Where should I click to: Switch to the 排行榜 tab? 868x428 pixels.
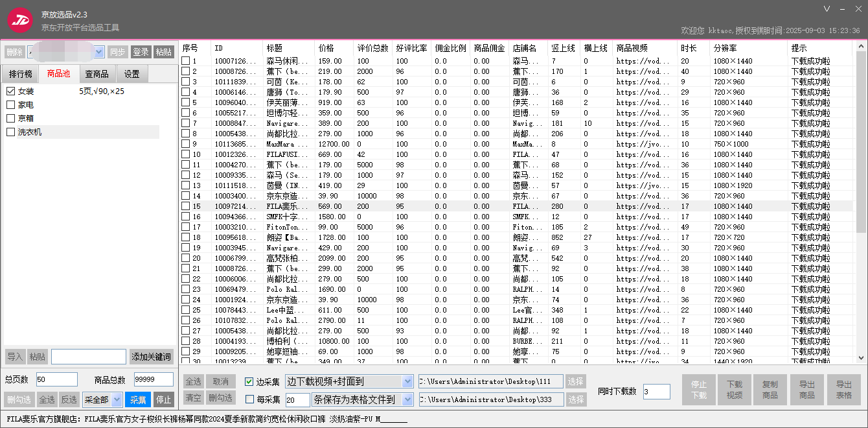tap(20, 74)
